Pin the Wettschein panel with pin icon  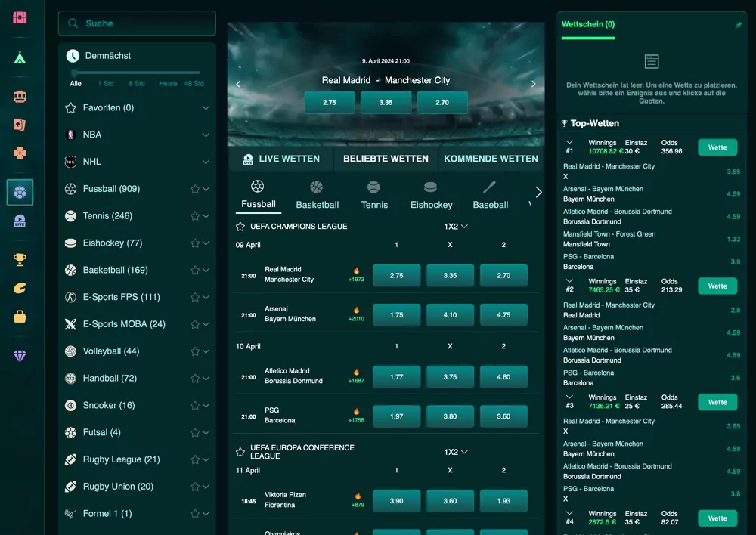pyautogui.click(x=738, y=25)
